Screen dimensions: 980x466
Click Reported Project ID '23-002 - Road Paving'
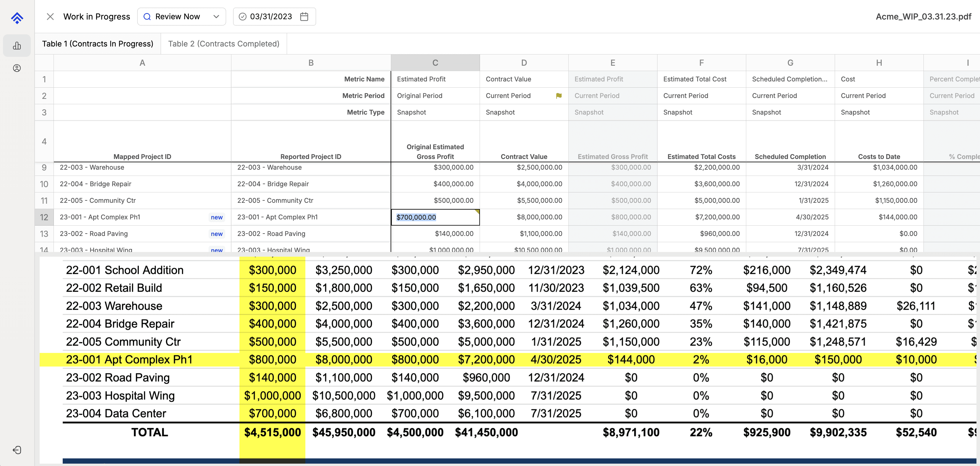pyautogui.click(x=311, y=234)
